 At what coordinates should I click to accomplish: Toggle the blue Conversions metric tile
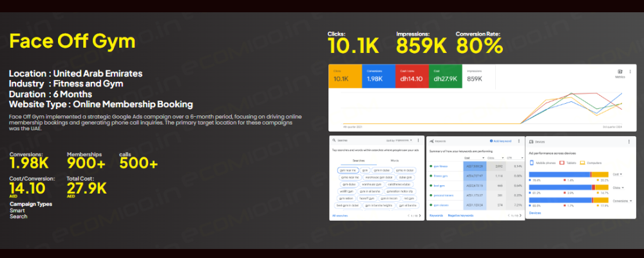pyautogui.click(x=380, y=75)
